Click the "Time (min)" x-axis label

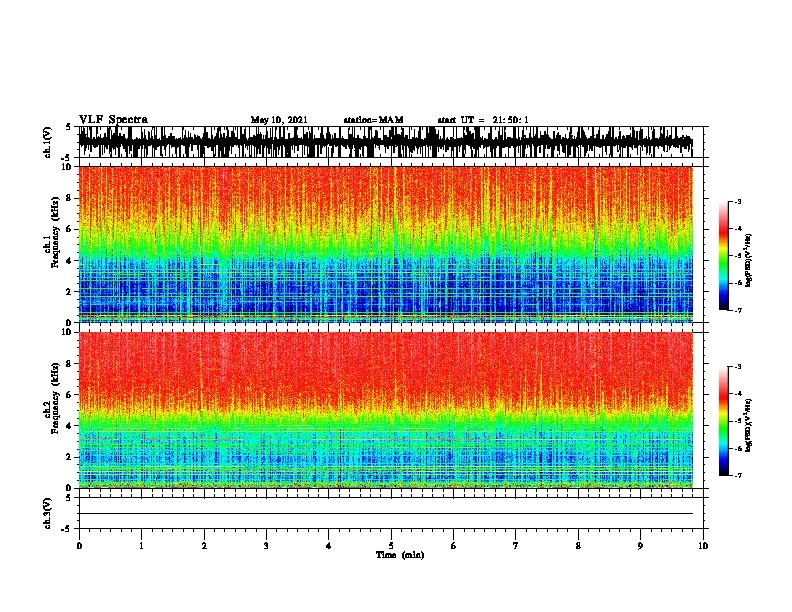pyautogui.click(x=400, y=555)
